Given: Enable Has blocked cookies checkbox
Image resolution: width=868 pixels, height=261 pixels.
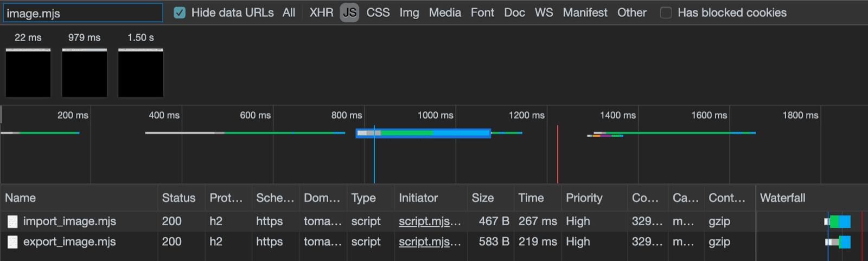Looking at the screenshot, I should pos(666,12).
